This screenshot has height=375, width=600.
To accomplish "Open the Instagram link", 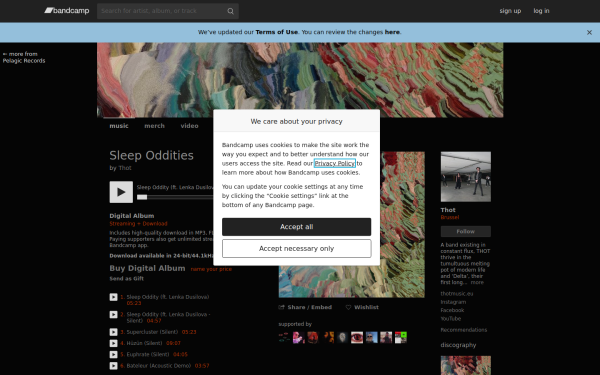I will [453, 302].
